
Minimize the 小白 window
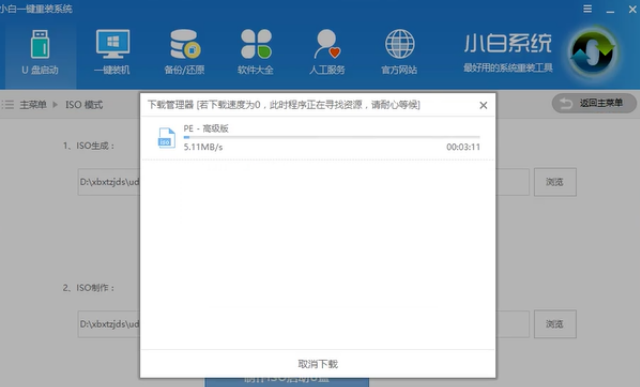point(610,10)
